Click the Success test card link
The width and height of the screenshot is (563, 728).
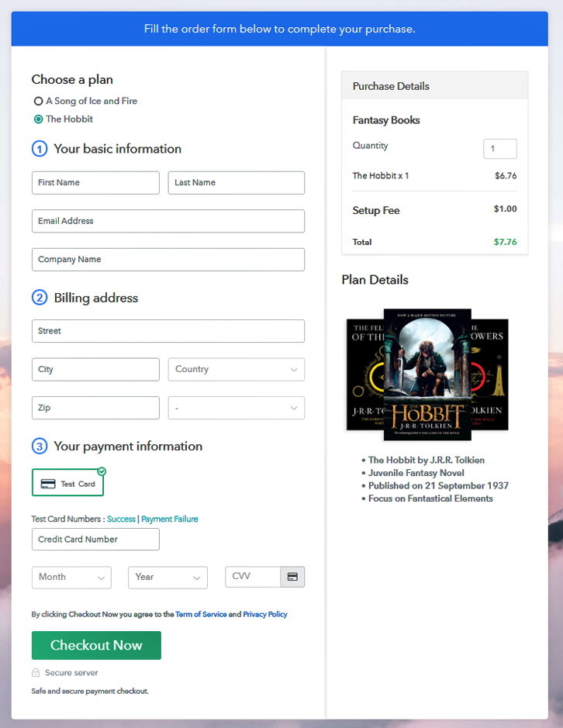point(121,519)
